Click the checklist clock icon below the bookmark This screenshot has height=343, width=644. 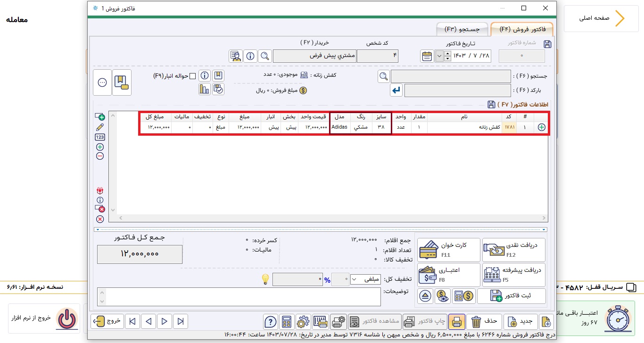click(218, 89)
